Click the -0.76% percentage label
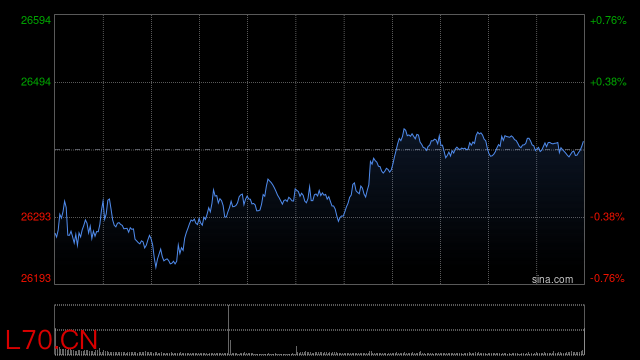 (x=607, y=278)
